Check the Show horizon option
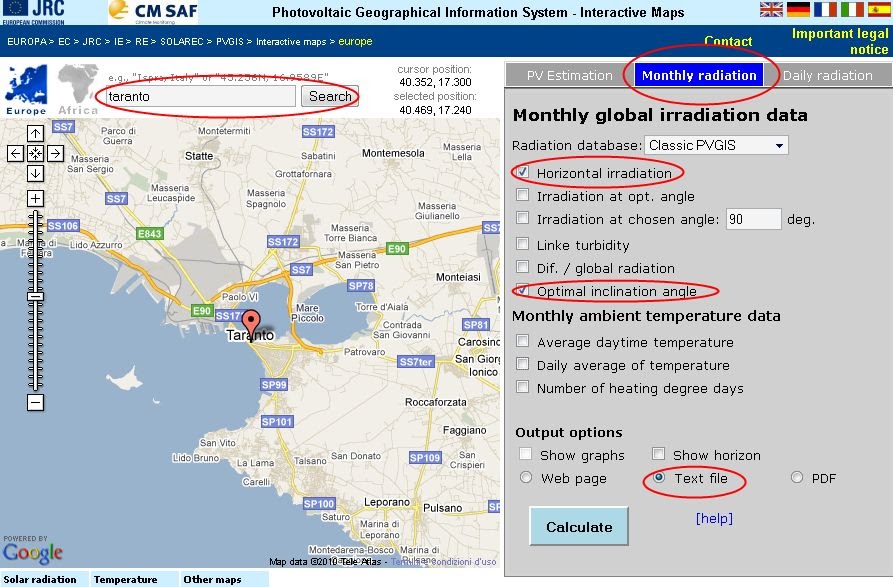The image size is (893, 587). point(658,454)
